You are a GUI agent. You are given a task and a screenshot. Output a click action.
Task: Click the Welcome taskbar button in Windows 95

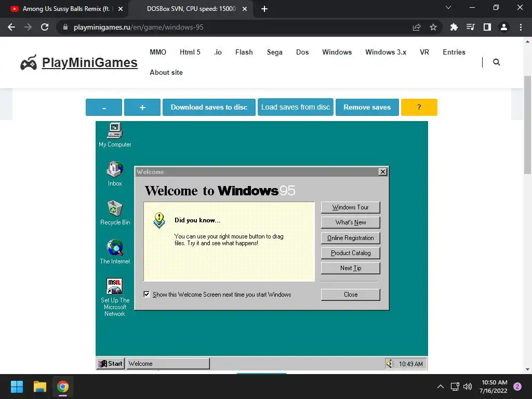pos(168,364)
